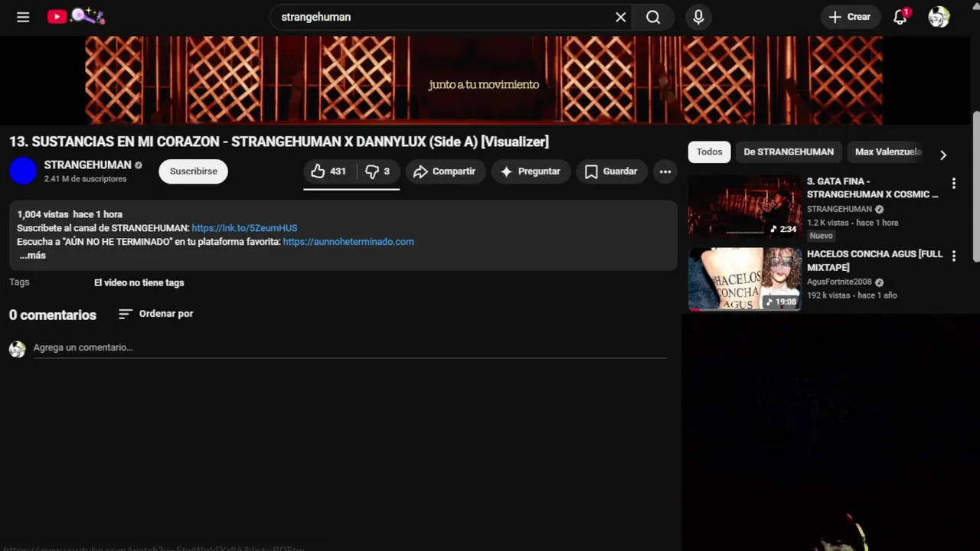Open HACELOS CONCHA AGUS title
Image resolution: width=980 pixels, height=551 pixels.
click(x=874, y=260)
